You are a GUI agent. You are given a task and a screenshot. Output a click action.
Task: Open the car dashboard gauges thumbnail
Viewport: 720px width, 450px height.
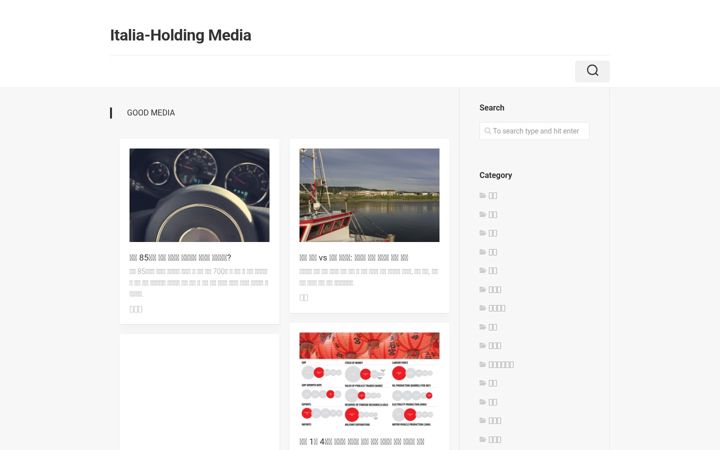199,195
